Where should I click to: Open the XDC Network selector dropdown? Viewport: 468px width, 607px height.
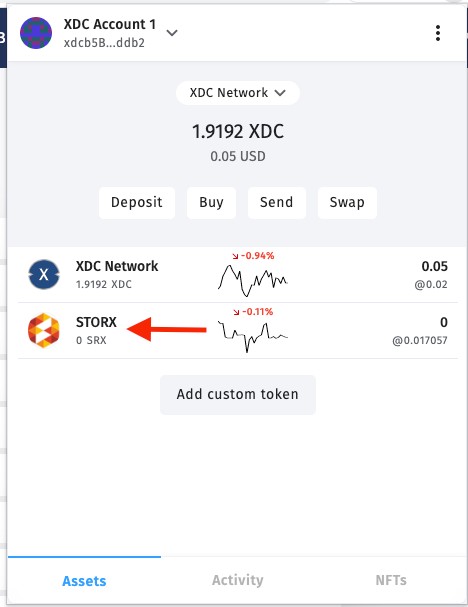[x=238, y=93]
